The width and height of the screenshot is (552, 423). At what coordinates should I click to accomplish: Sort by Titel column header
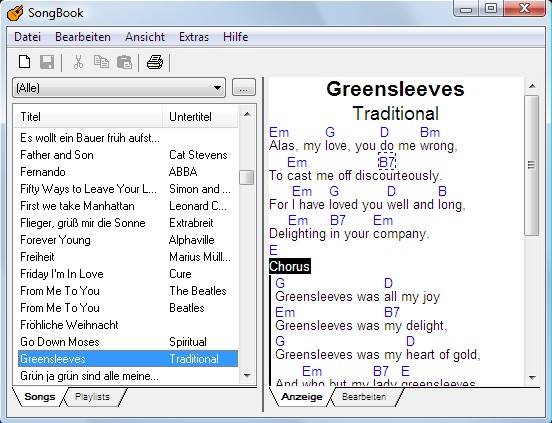88,117
